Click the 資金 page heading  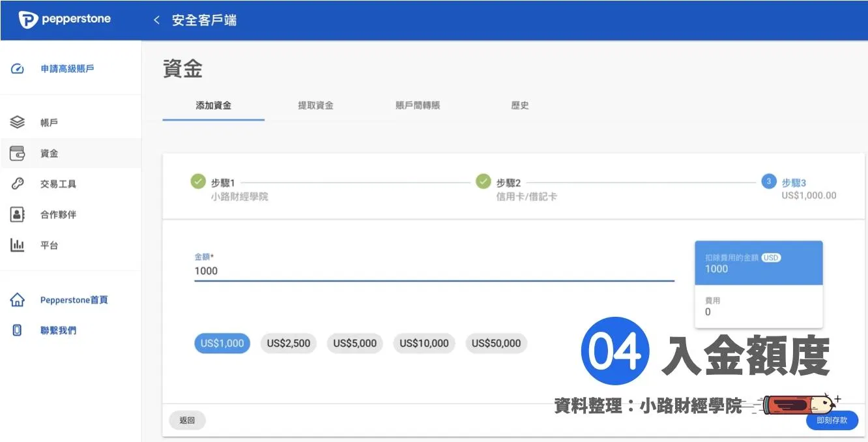[182, 68]
